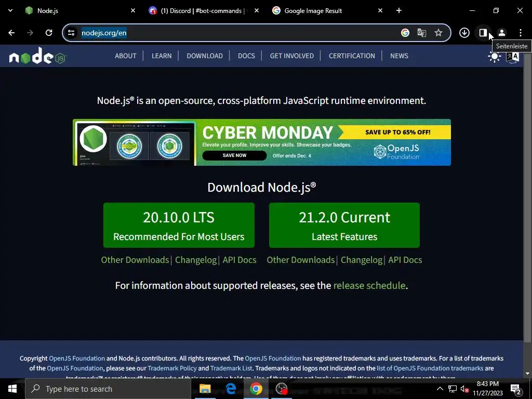Show hidden system tray icons chevron
Screen dimensions: 532x399
440,389
